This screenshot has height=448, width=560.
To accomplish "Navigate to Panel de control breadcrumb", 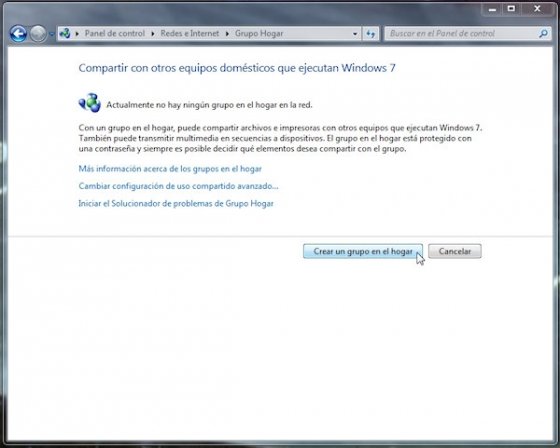I will coord(114,34).
